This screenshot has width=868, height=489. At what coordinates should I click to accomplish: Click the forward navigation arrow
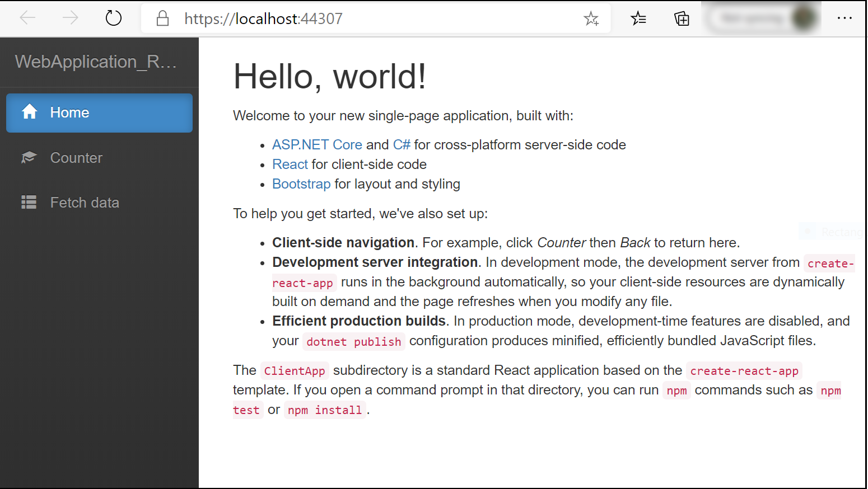pyautogui.click(x=69, y=17)
